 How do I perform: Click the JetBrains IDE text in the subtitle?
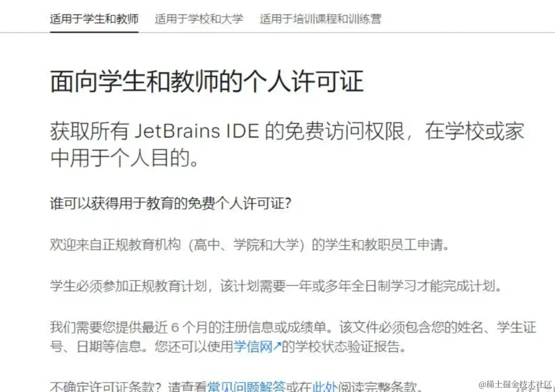point(198,132)
